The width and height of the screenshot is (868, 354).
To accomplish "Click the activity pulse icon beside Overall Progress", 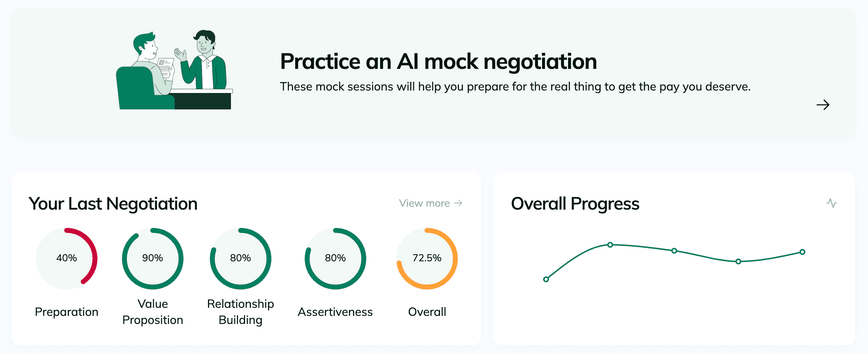I will [x=831, y=203].
